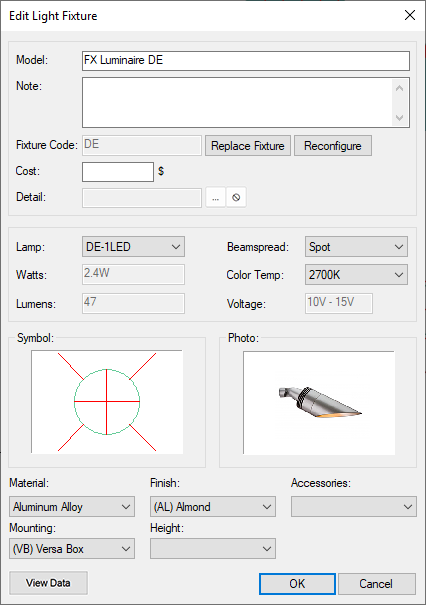Screen dimensions: 426x605
Task: Click the Cost input field
Action: (x=118, y=172)
